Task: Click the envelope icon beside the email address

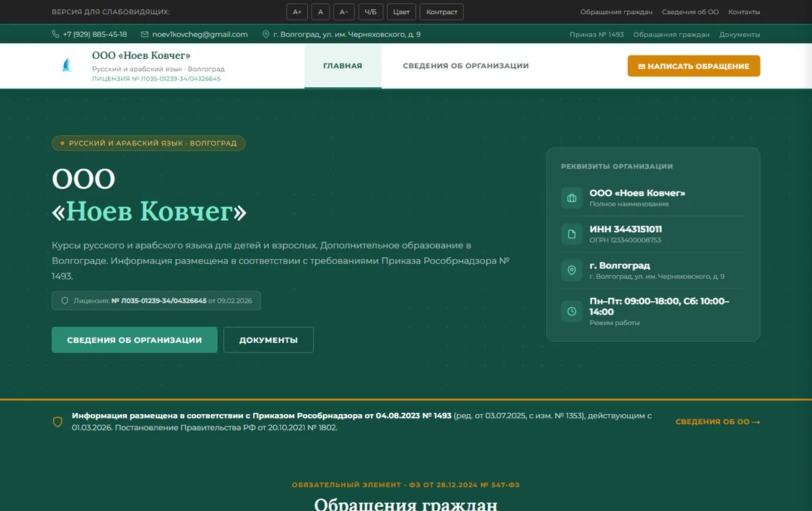Action: pyautogui.click(x=145, y=35)
